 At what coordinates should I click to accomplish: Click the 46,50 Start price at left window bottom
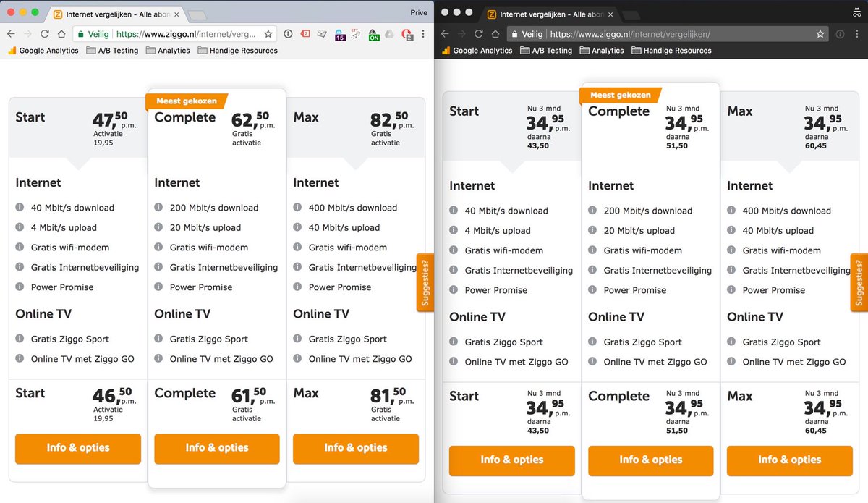pos(114,395)
